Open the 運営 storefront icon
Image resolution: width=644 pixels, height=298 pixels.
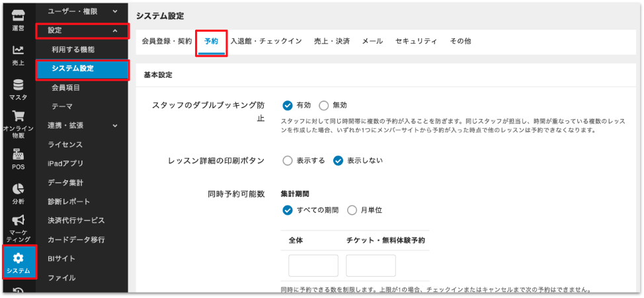[19, 16]
